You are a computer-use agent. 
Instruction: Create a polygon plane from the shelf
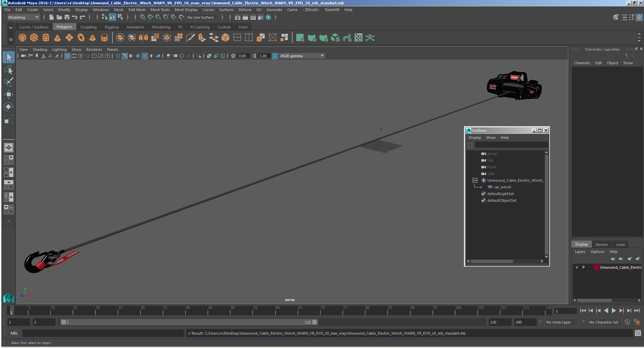(69, 38)
